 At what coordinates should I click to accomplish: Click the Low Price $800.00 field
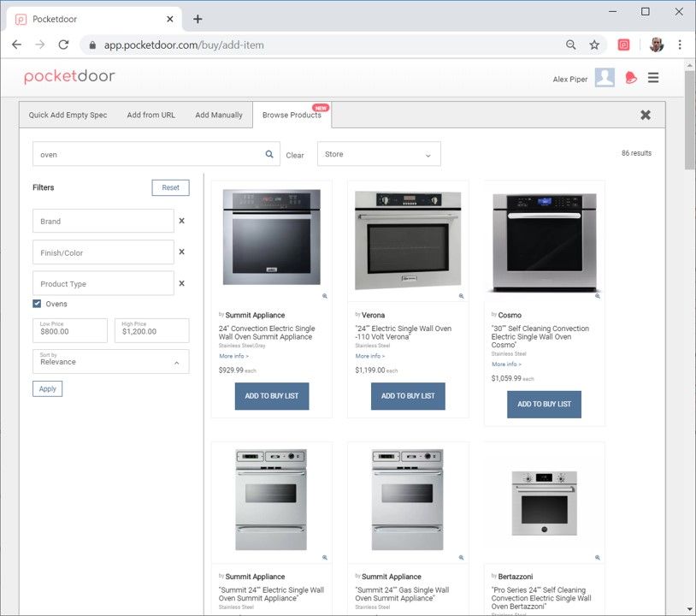pos(70,330)
